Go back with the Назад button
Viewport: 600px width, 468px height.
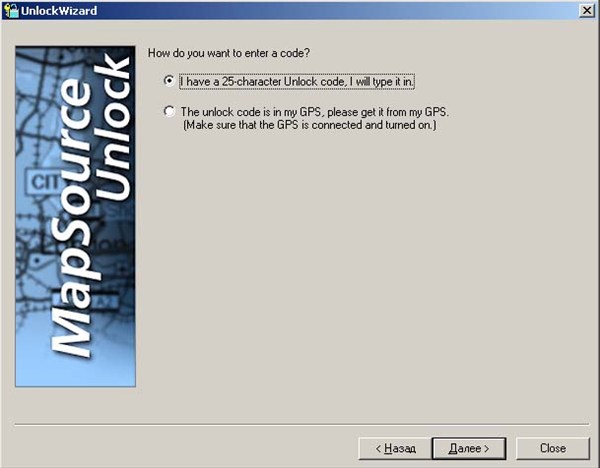point(395,448)
